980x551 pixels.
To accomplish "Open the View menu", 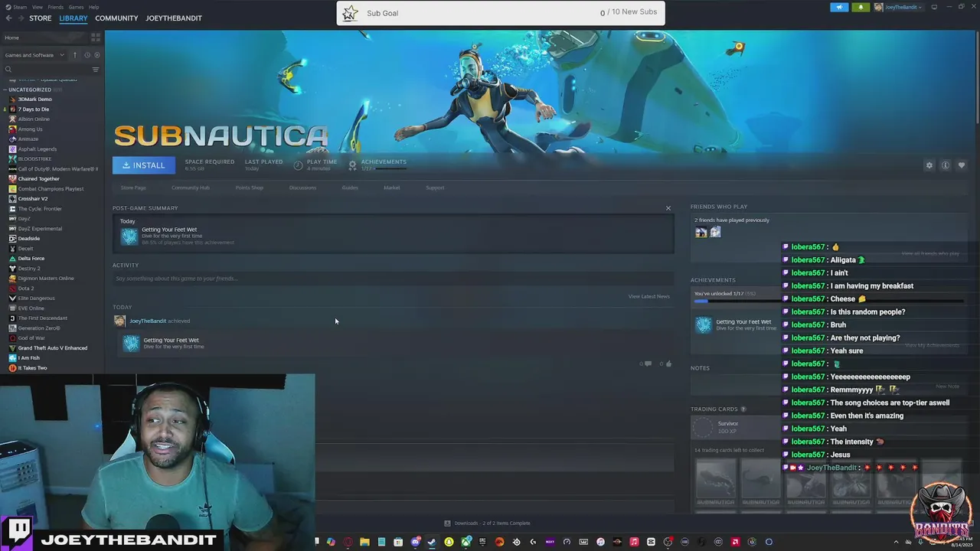I will click(38, 7).
